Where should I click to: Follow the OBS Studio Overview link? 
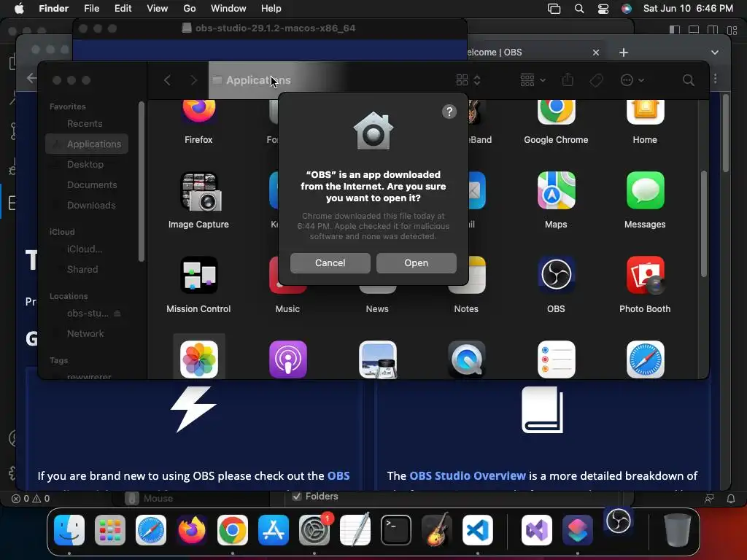tap(468, 475)
